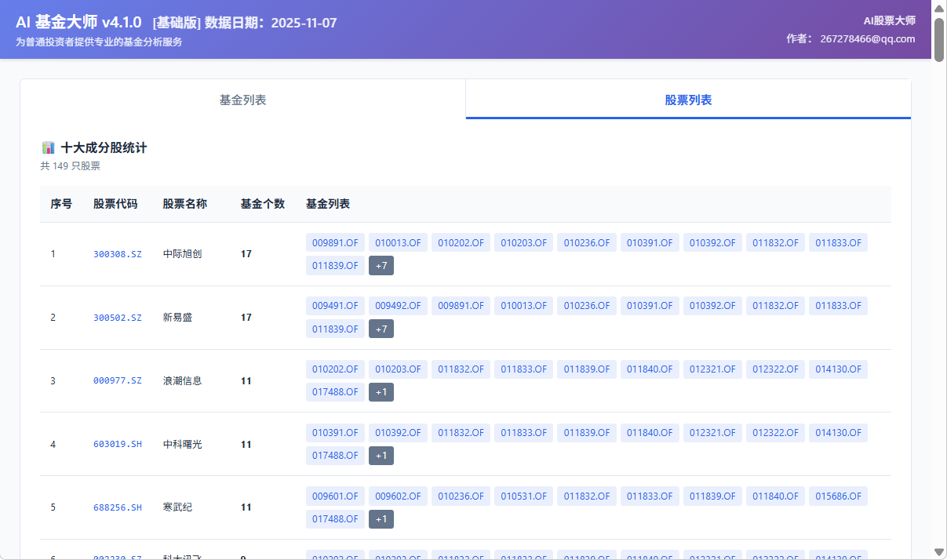Click fund tag 011840.OF for 浪潮信息

click(650, 369)
